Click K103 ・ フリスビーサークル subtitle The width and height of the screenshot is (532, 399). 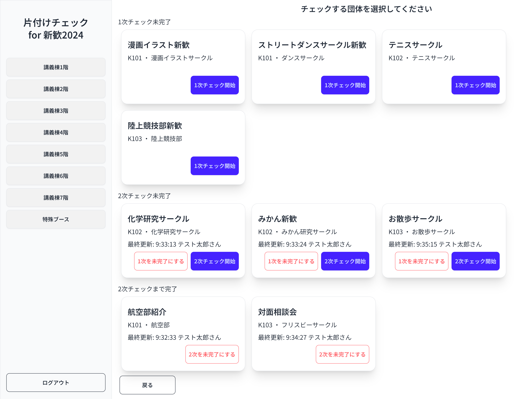pos(298,325)
